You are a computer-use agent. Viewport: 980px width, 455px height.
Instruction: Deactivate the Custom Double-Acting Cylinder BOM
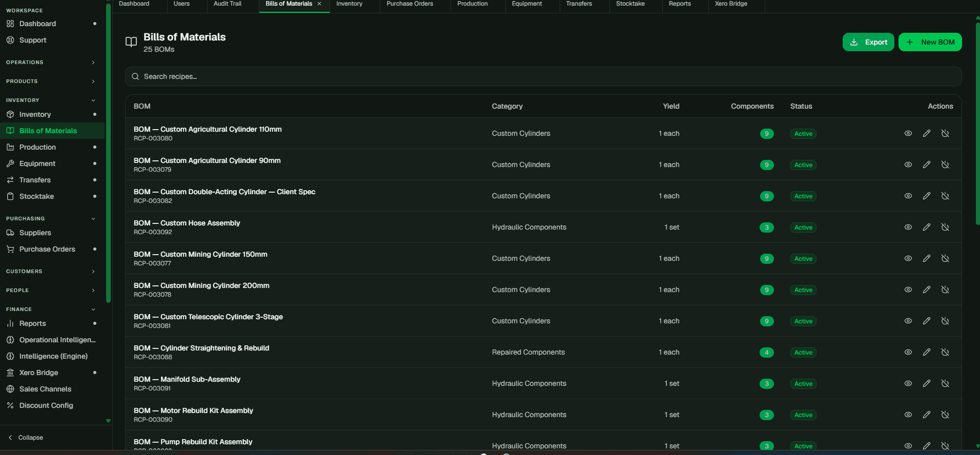945,196
